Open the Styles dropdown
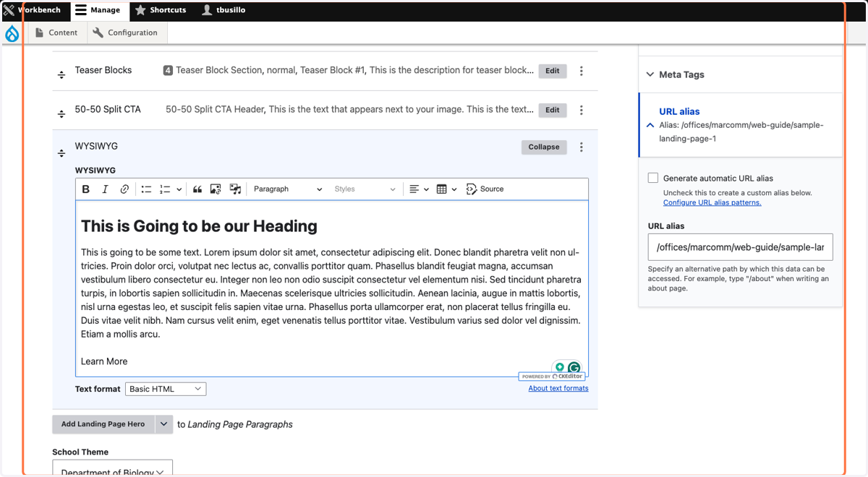This screenshot has width=868, height=477. point(365,189)
